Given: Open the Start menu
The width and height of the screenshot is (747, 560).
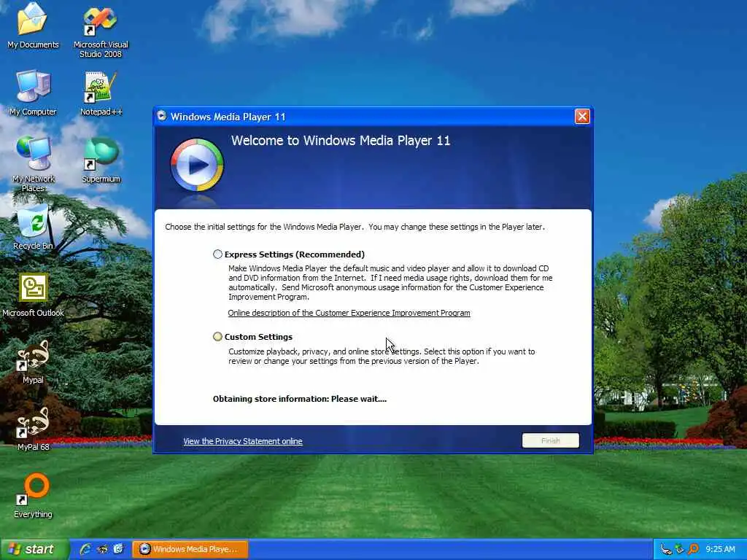Looking at the screenshot, I should [34, 549].
